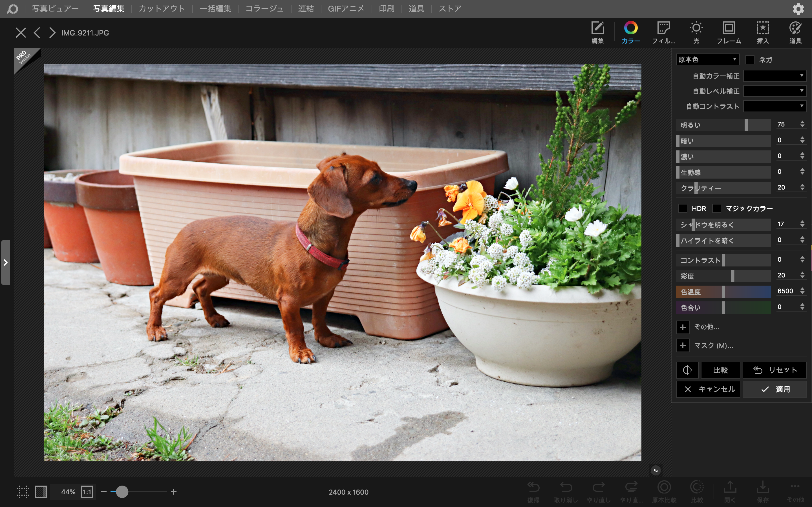This screenshot has height=507, width=812.
Task: Switch to カットアウト tab
Action: point(162,9)
